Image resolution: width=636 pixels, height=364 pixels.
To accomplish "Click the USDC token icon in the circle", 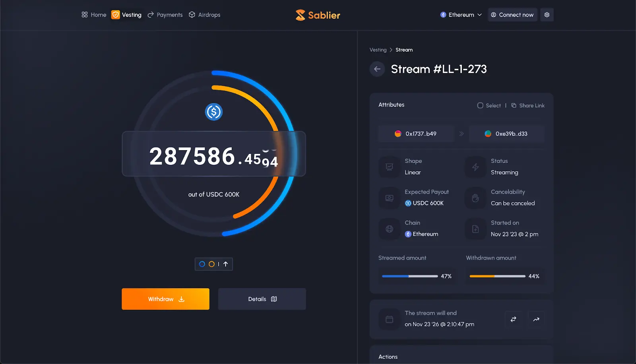I will tap(214, 112).
